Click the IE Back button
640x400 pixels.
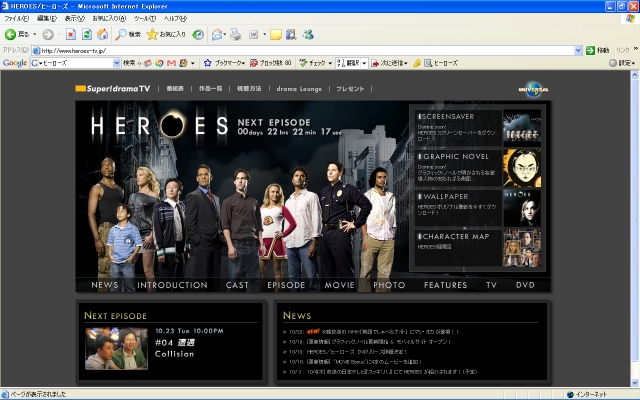click(x=17, y=35)
